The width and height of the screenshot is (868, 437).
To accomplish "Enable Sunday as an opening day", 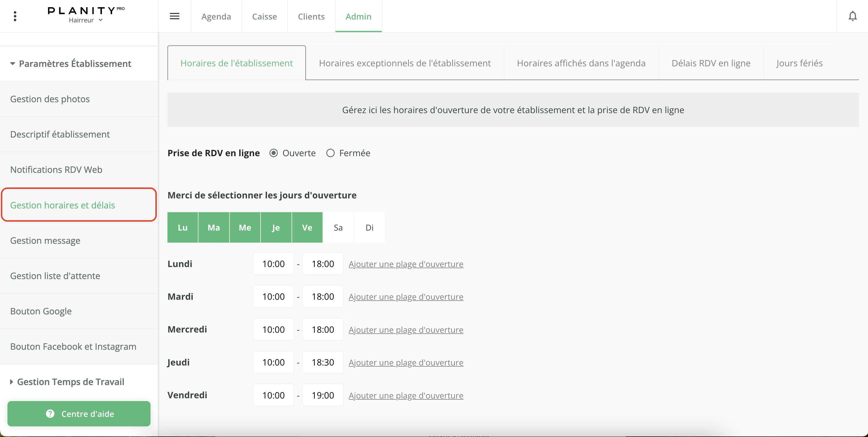I will click(369, 227).
